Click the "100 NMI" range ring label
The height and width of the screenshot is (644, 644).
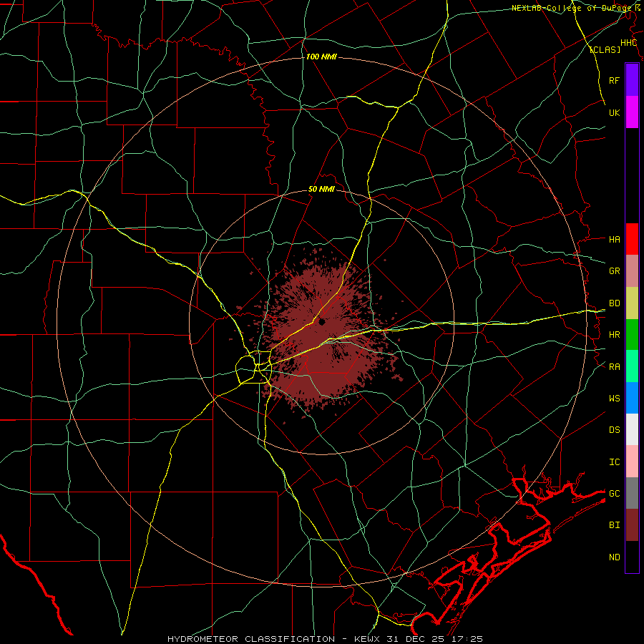pos(321,57)
